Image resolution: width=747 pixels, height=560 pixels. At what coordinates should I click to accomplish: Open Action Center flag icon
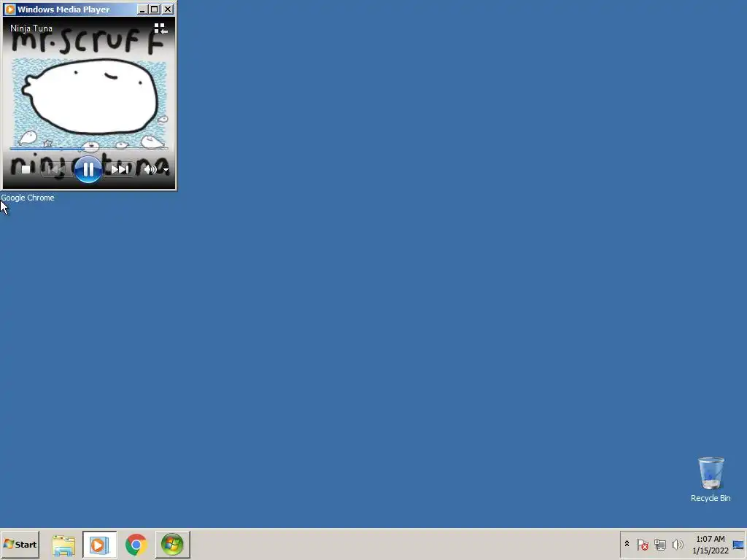[642, 544]
